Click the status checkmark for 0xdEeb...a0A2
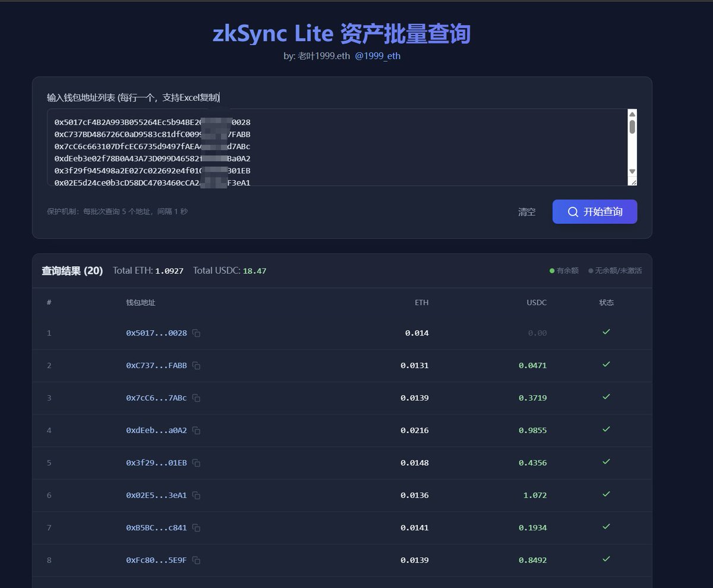Screen dimensions: 713x588 coord(606,429)
